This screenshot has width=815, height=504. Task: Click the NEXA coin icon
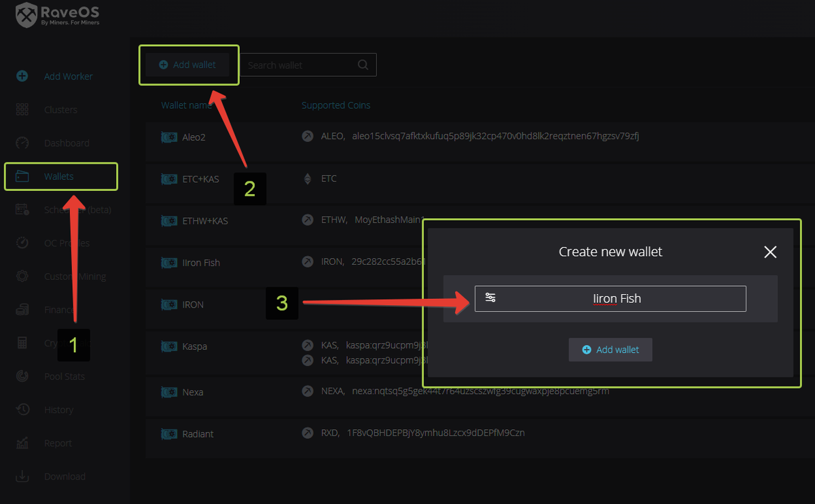tap(308, 391)
